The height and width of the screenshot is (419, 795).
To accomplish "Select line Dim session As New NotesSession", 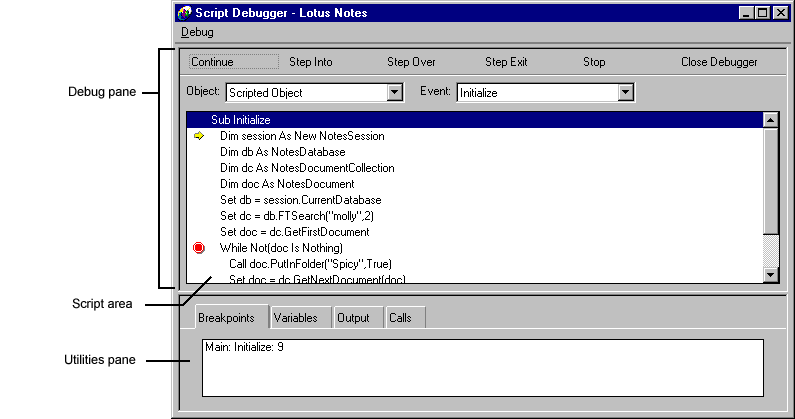I will (x=302, y=136).
